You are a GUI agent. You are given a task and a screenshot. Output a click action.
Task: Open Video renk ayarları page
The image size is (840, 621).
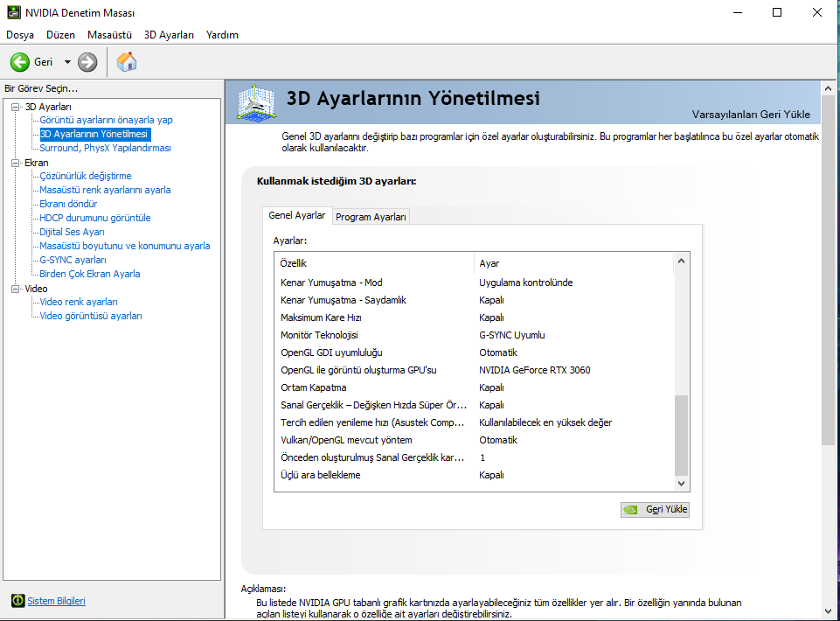click(78, 302)
